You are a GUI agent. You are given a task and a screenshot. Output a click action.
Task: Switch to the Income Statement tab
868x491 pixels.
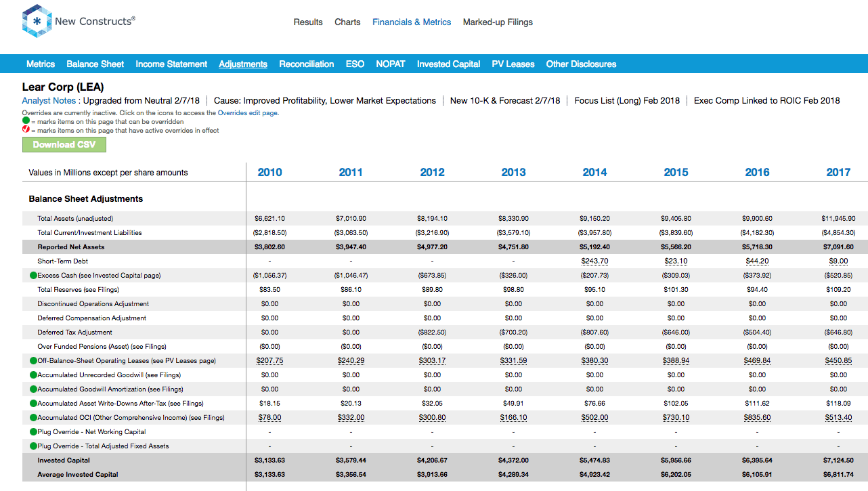(171, 64)
